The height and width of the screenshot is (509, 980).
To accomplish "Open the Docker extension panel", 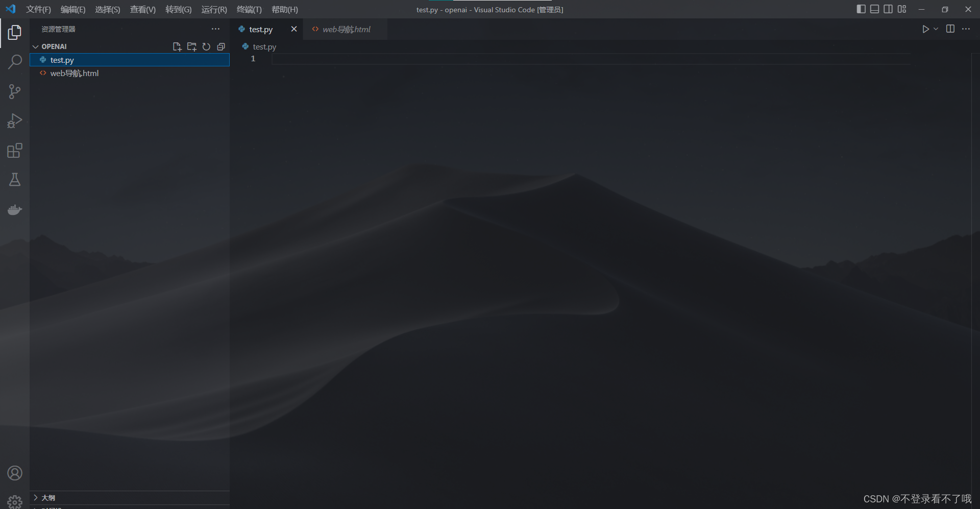I will pos(15,209).
